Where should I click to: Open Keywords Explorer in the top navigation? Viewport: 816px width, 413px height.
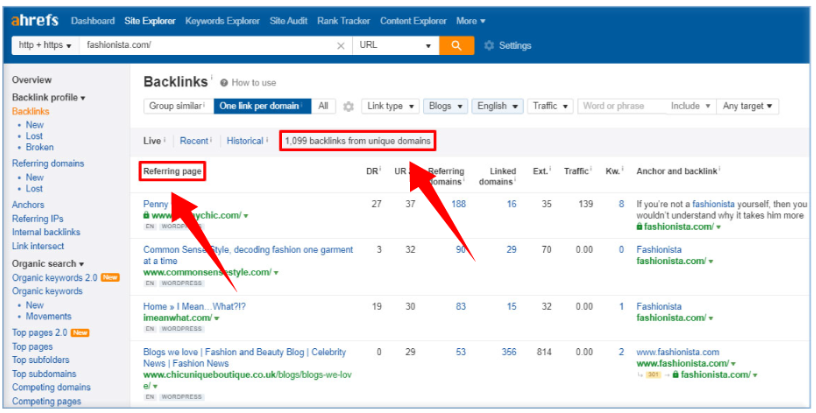pyautogui.click(x=222, y=21)
